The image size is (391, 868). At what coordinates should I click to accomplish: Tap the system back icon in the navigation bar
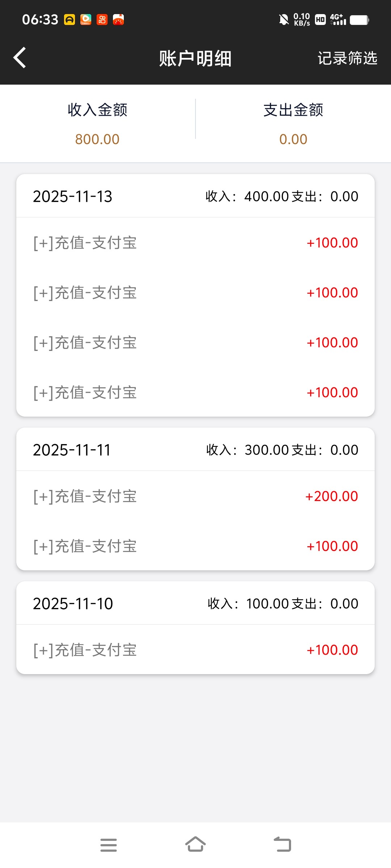point(282,844)
